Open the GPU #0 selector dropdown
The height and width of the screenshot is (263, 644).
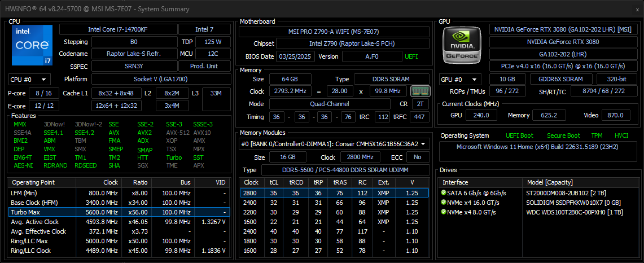coord(461,80)
